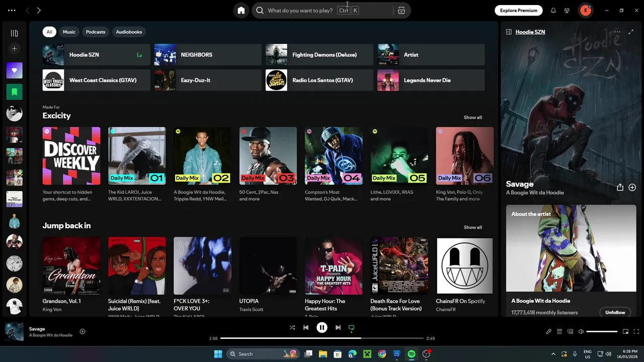Open the mini player
644x362 pixels.
626,332
